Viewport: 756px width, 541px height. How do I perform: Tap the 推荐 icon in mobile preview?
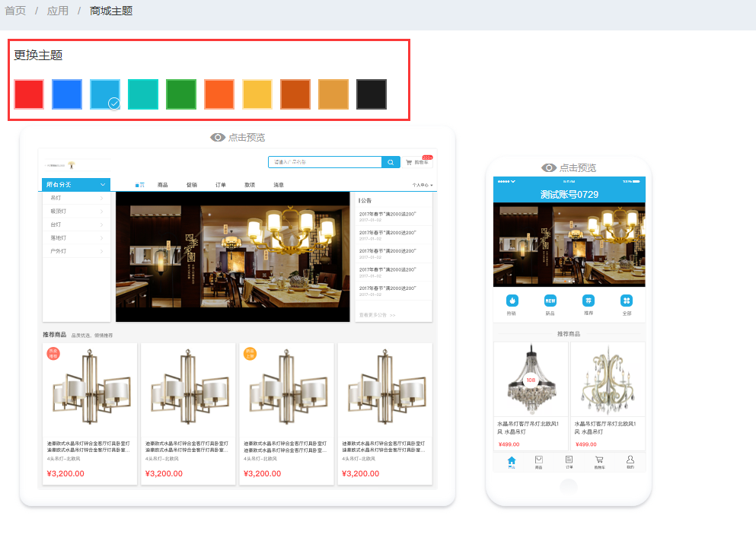[589, 301]
